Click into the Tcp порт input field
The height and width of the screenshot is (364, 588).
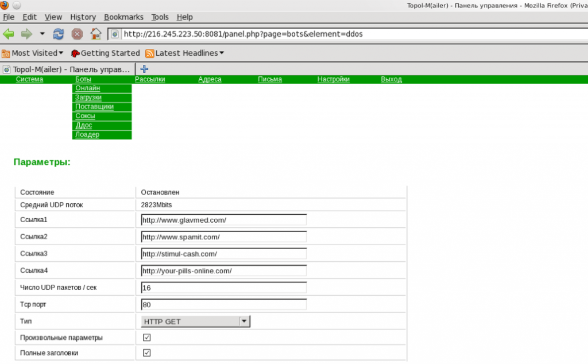coord(224,304)
